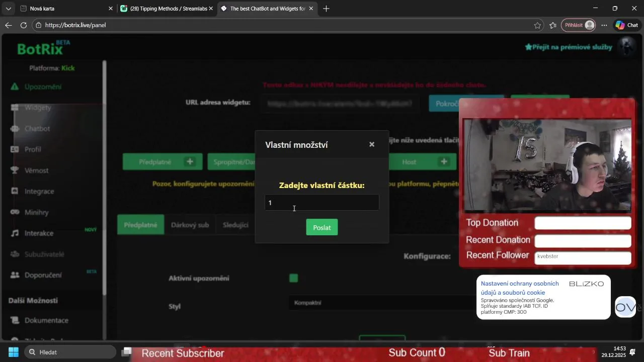
Task: Open Minihry gamepad icon
Action: pyautogui.click(x=15, y=212)
